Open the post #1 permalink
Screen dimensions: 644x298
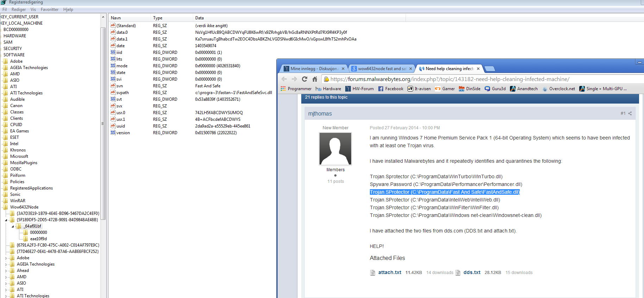(623, 113)
